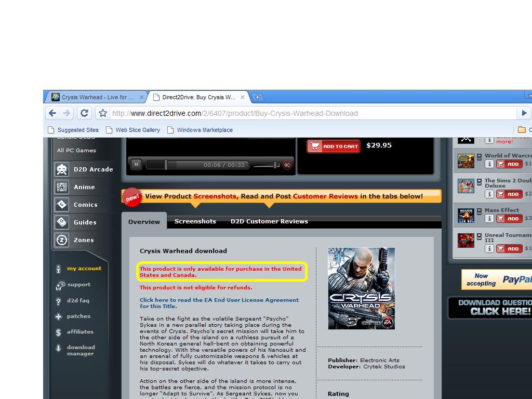Image resolution: width=532 pixels, height=399 pixels.
Task: Click the D2D Arcade invader icon
Action: coord(62,169)
